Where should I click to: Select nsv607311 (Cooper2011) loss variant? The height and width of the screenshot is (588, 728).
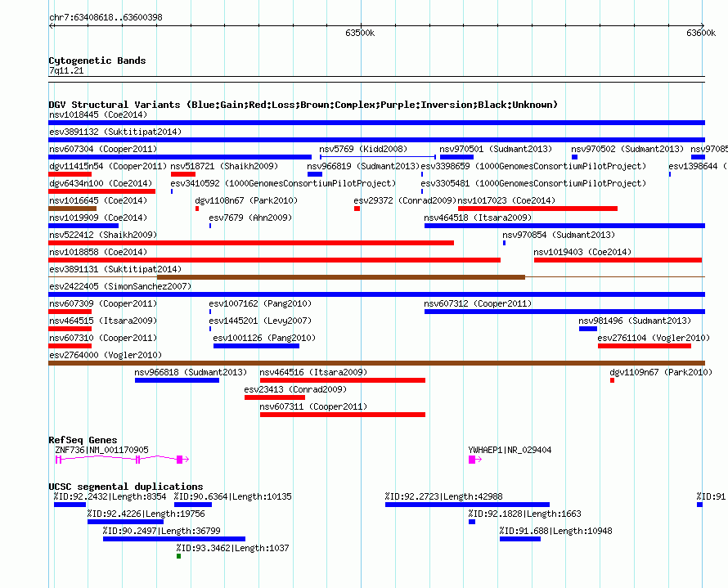tap(343, 415)
